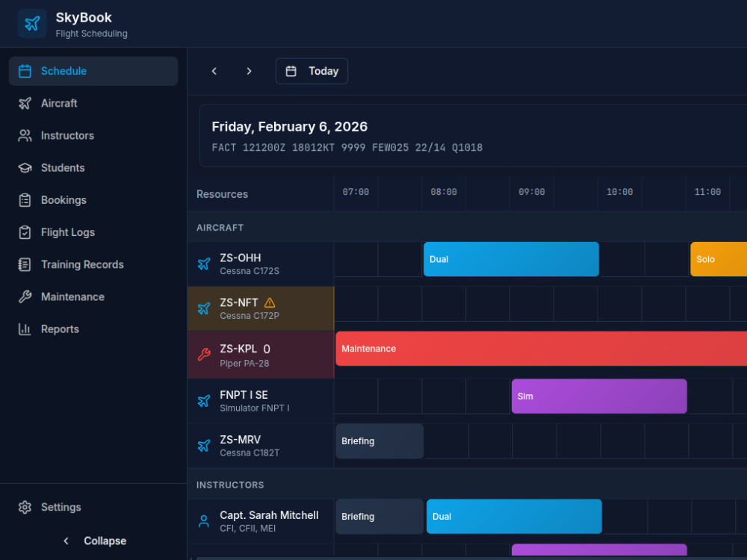This screenshot has width=747, height=560.
Task: Open the Dual booking on ZS-OHH
Action: coord(511,259)
